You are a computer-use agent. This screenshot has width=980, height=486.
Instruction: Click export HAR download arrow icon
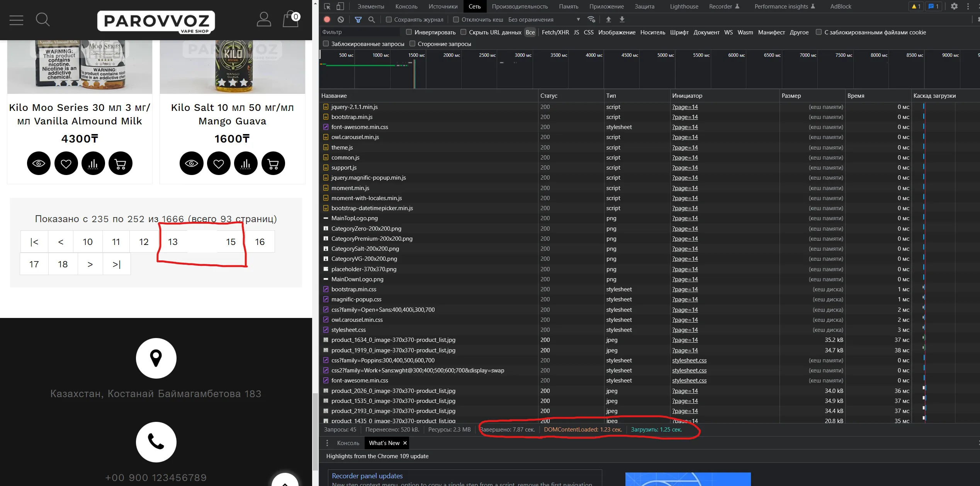coord(622,19)
